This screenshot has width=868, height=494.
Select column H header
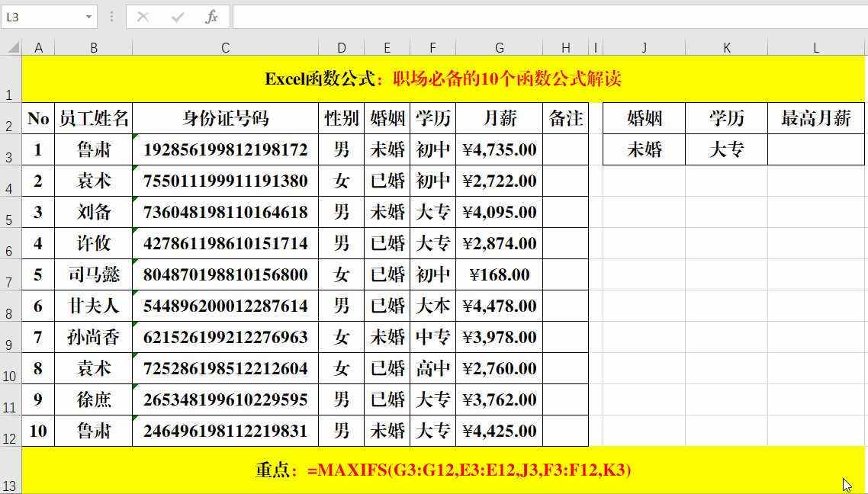pyautogui.click(x=565, y=48)
